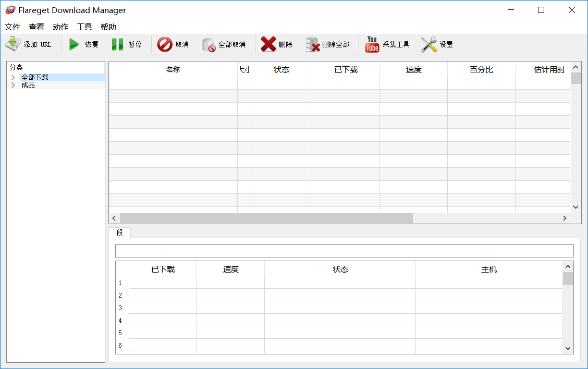
Task: Click the 状态 header in segments table
Action: (340, 269)
